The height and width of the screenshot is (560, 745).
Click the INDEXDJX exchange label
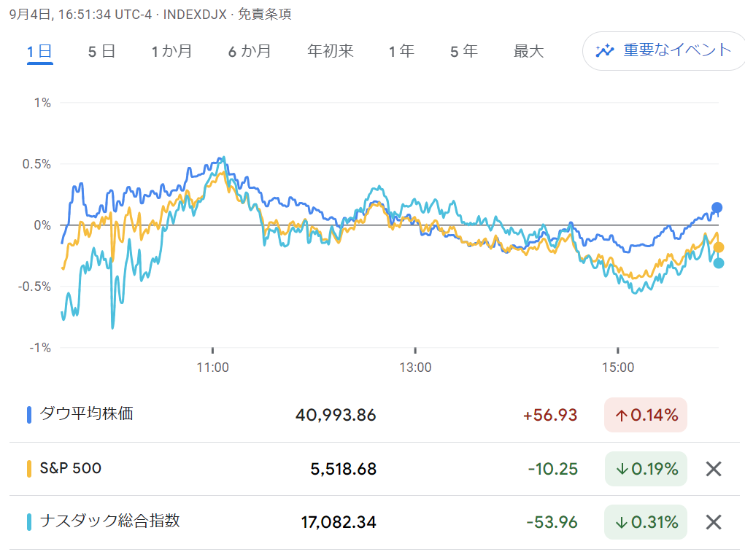click(x=195, y=15)
